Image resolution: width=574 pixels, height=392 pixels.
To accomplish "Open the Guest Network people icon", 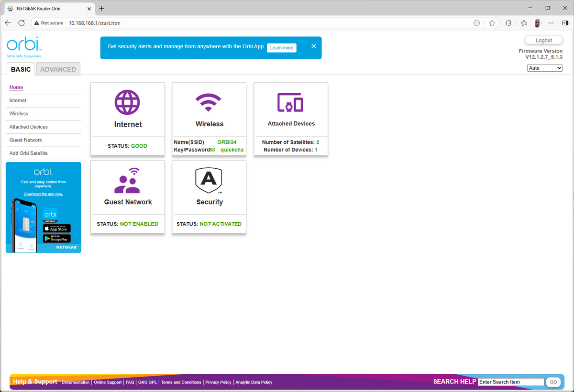I will coord(127,180).
